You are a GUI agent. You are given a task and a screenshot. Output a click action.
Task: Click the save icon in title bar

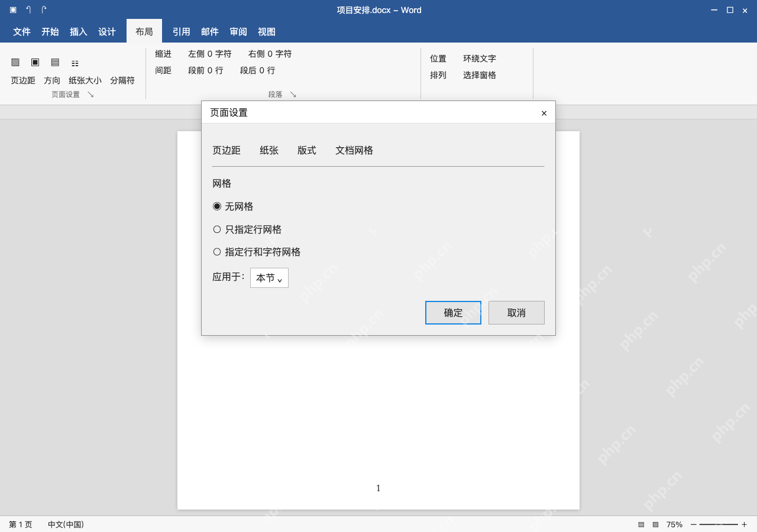coord(13,9)
